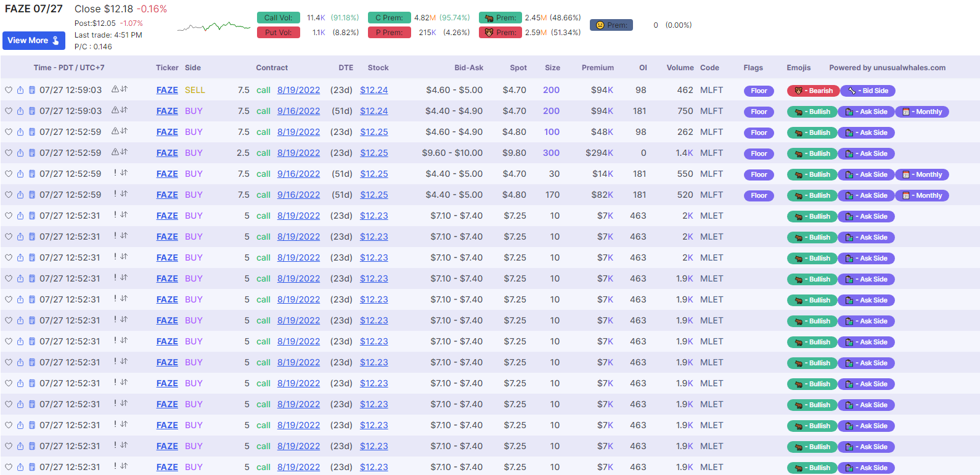Click up-down arrows icon on 12:59:03 BUY row

124,110
